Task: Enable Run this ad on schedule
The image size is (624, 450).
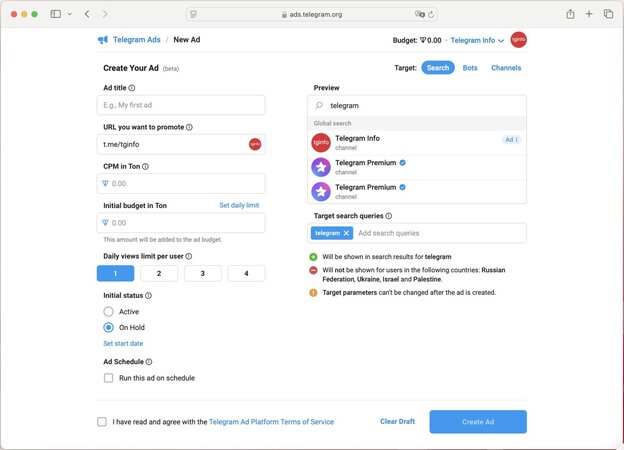Action: pyautogui.click(x=108, y=378)
